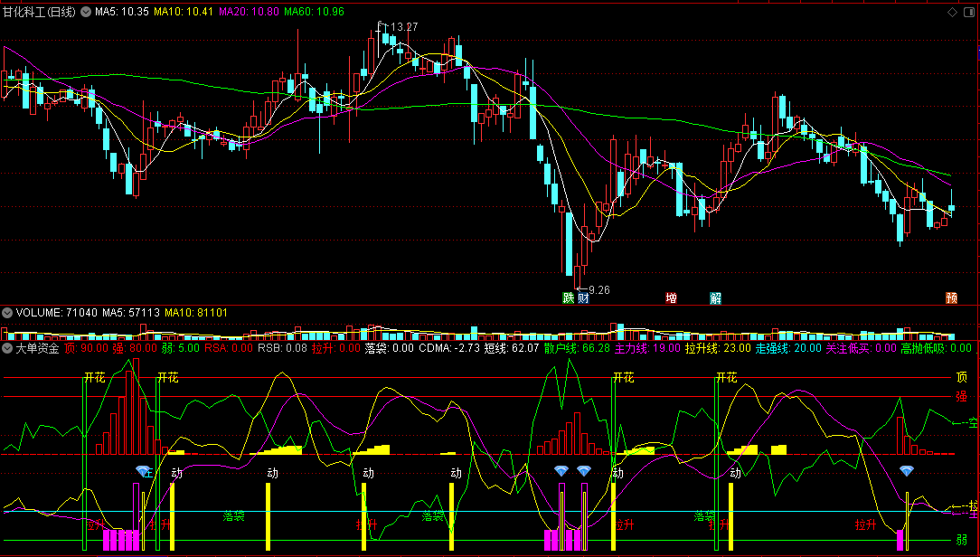Click the 大单资金 indicator name
The width and height of the screenshot is (980, 557).
coord(37,348)
